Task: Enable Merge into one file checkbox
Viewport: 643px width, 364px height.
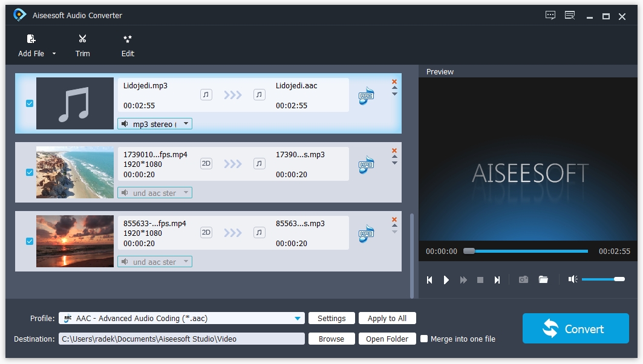Action: pos(424,339)
